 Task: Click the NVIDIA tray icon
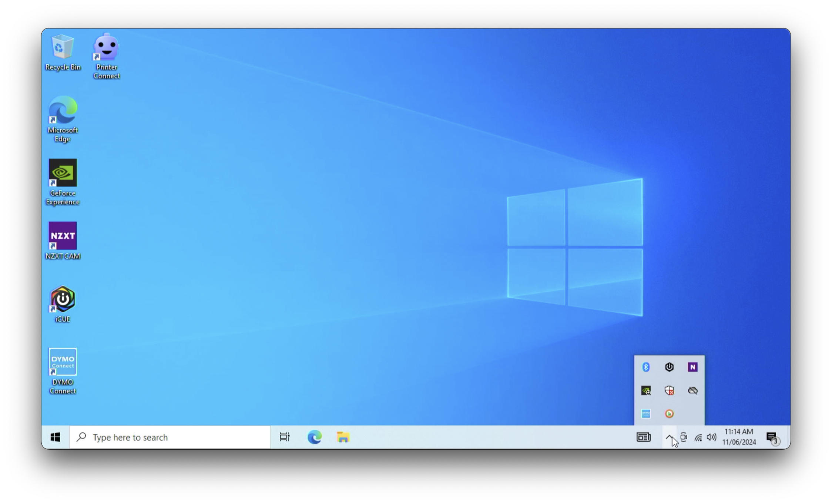[x=646, y=390]
